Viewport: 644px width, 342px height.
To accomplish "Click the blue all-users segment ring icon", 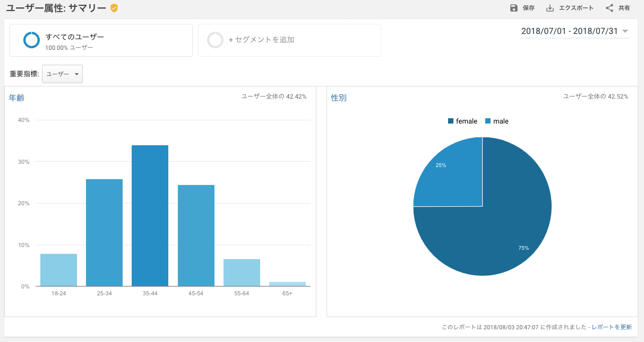I will (31, 40).
